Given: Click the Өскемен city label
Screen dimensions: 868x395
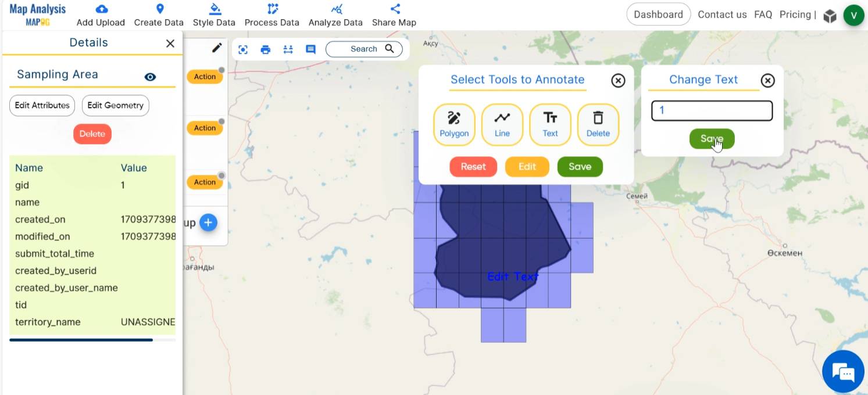Looking at the screenshot, I should (x=784, y=253).
